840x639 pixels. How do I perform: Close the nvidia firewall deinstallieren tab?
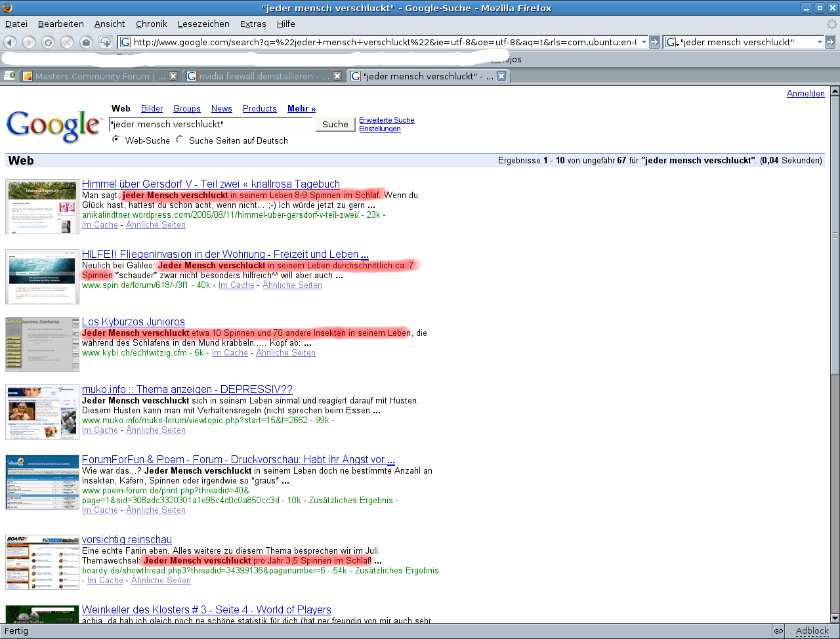[x=337, y=76]
